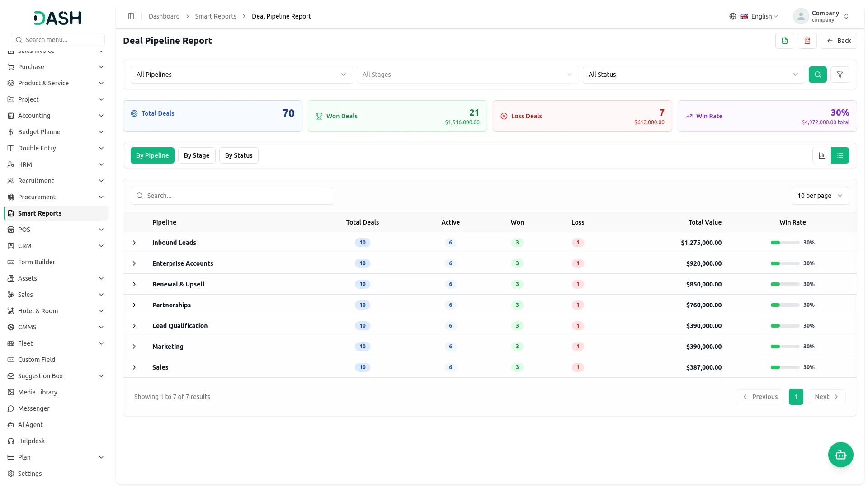This screenshot has width=868, height=488.
Task: Reset filters with funnel icon
Action: (x=840, y=75)
